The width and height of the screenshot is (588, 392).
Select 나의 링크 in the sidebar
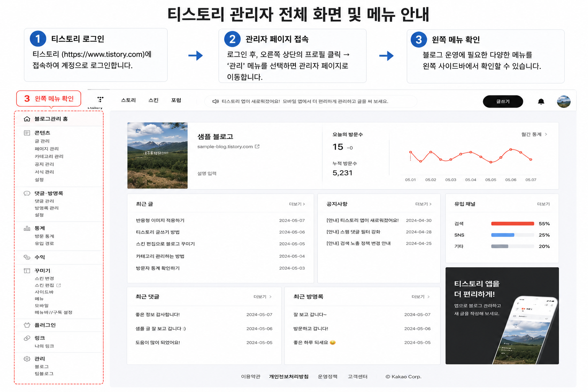(x=44, y=346)
